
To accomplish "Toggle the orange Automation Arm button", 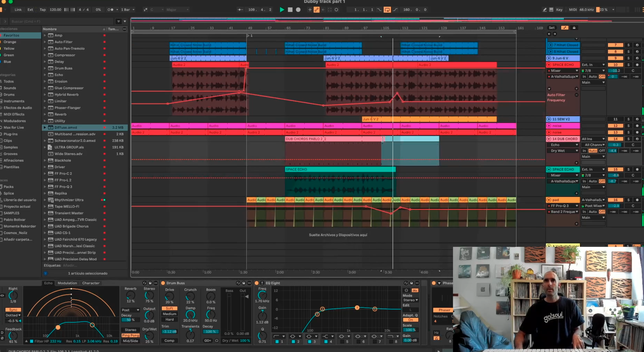I will [316, 10].
